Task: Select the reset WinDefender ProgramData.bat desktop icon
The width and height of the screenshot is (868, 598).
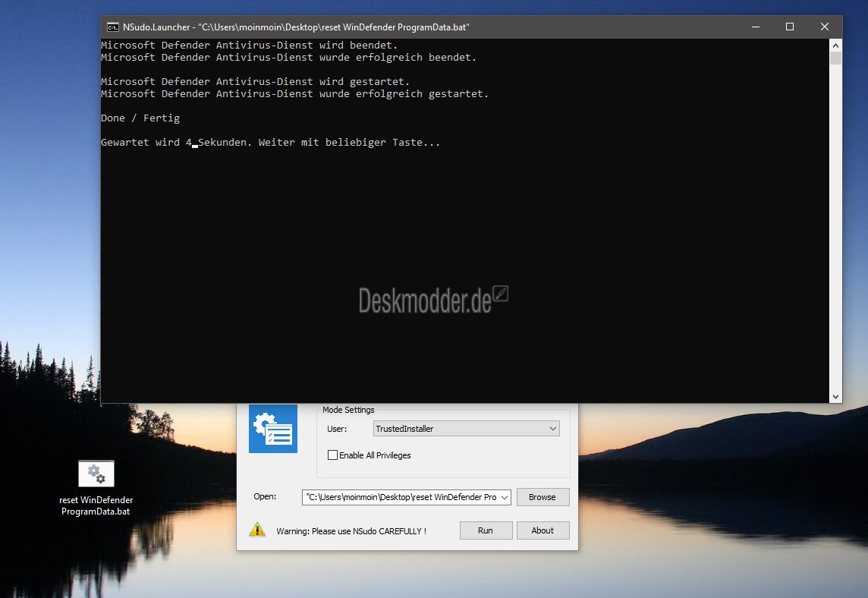Action: click(x=96, y=489)
